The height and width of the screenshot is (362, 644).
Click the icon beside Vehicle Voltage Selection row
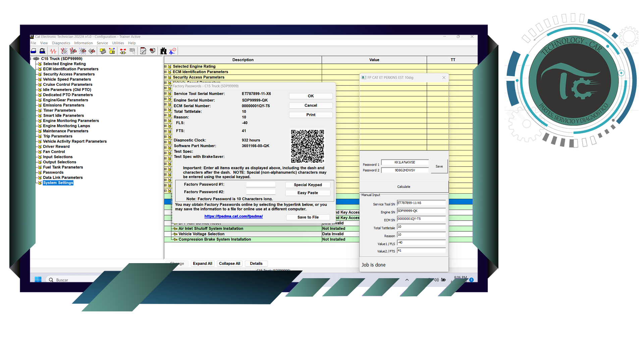click(175, 234)
